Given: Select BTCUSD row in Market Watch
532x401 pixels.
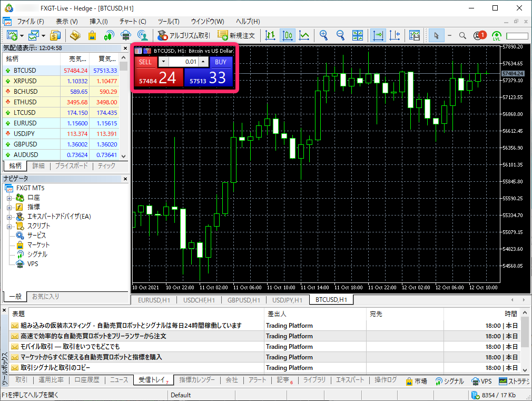Looking at the screenshot, I should pos(61,70).
